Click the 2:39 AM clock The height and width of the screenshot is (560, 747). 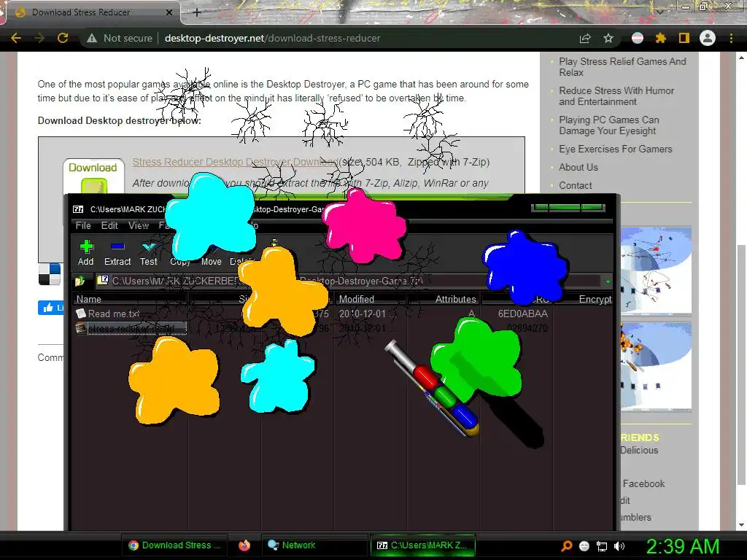(x=682, y=546)
